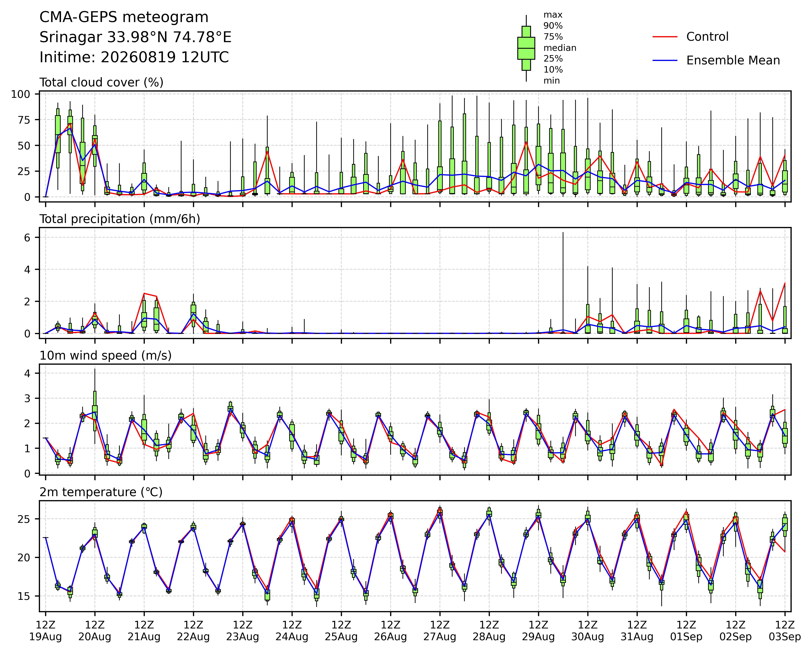Click the 12Z 28Aug time axis label
The height and width of the screenshot is (653, 812).
[x=489, y=631]
